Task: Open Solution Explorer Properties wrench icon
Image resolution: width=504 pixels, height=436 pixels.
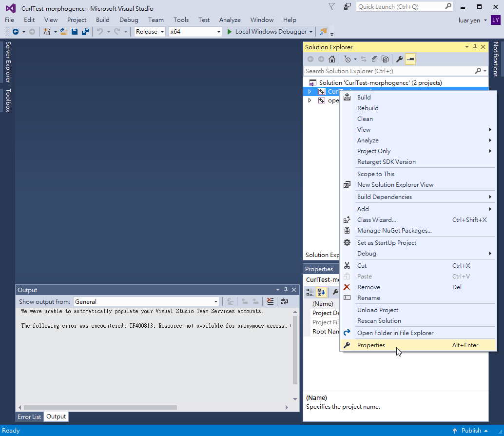Action: click(400, 59)
